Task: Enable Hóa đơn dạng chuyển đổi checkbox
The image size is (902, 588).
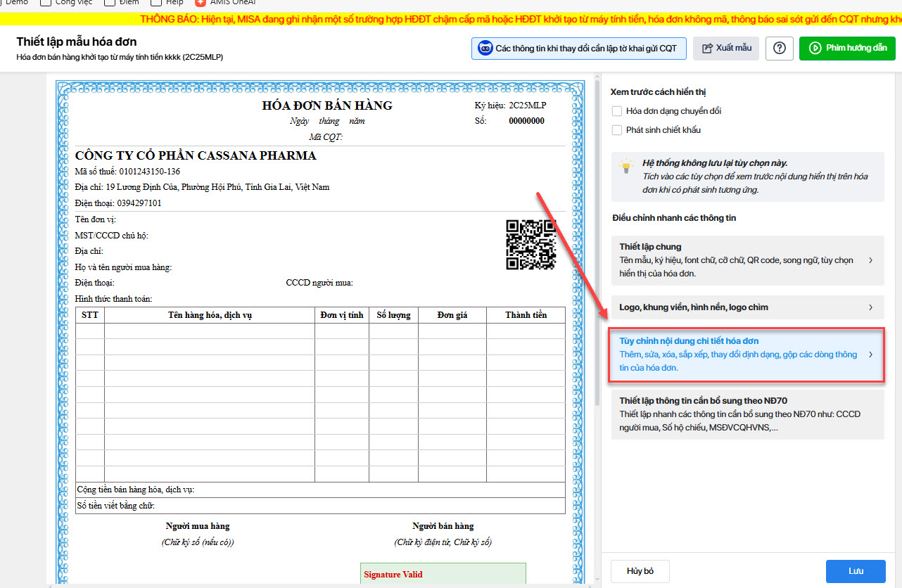Action: (617, 111)
